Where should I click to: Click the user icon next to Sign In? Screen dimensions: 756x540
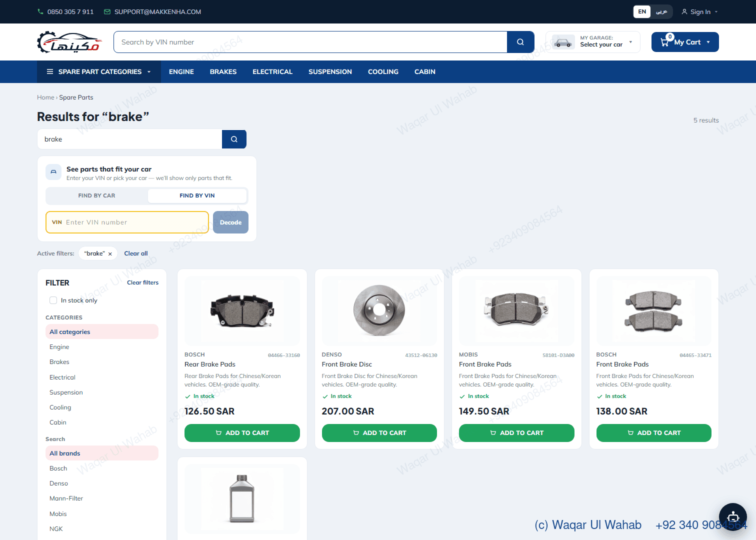684,11
